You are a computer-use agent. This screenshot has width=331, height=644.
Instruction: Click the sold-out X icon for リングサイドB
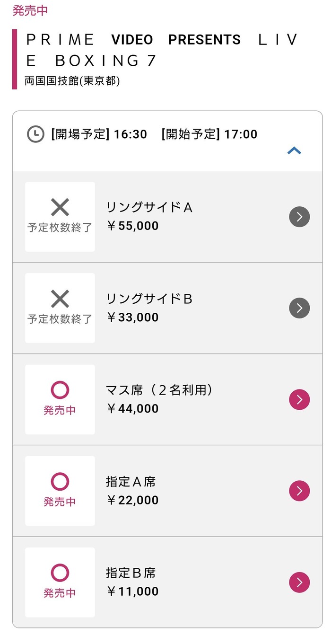(60, 299)
